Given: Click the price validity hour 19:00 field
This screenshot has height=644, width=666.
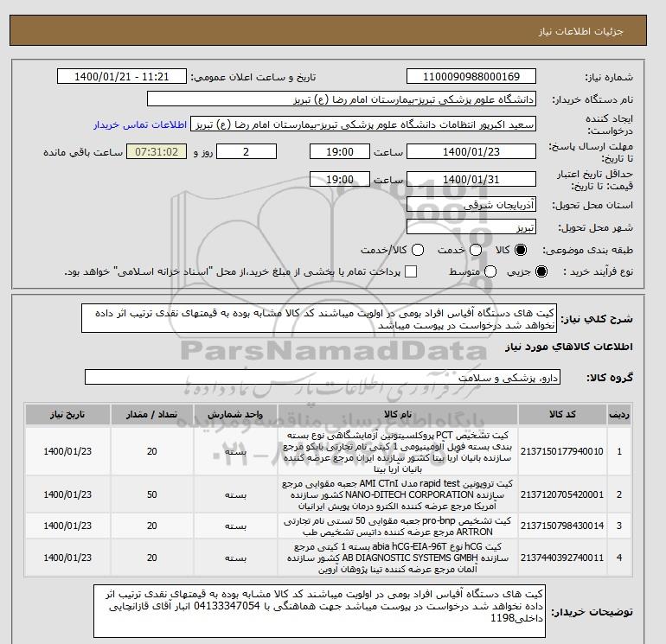Looking at the screenshot, I should (x=340, y=179).
